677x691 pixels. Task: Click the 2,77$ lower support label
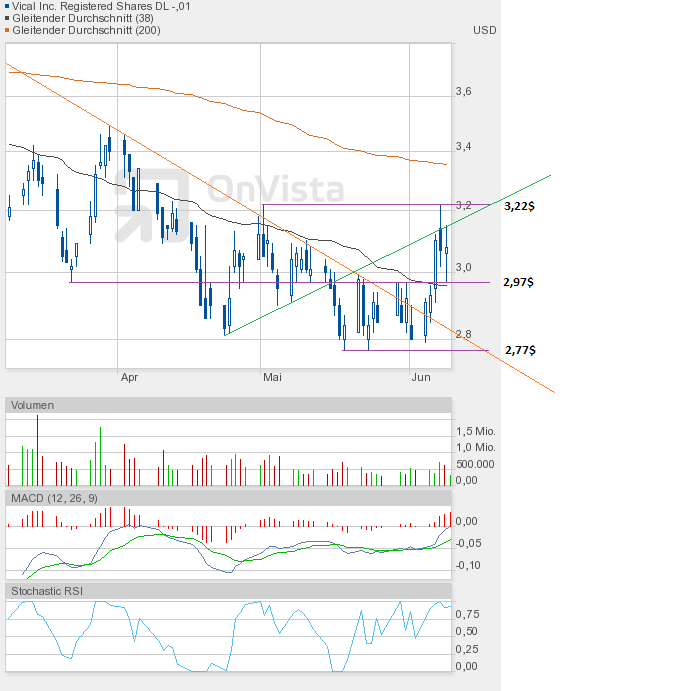(x=521, y=350)
